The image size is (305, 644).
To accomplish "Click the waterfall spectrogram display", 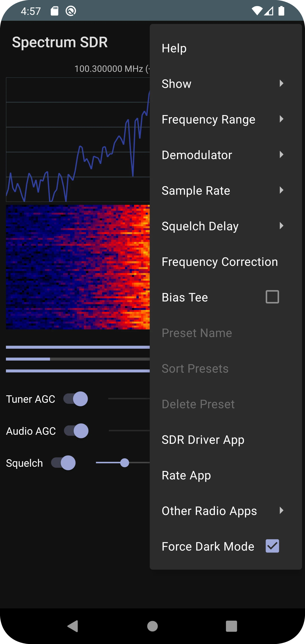I will (78, 267).
